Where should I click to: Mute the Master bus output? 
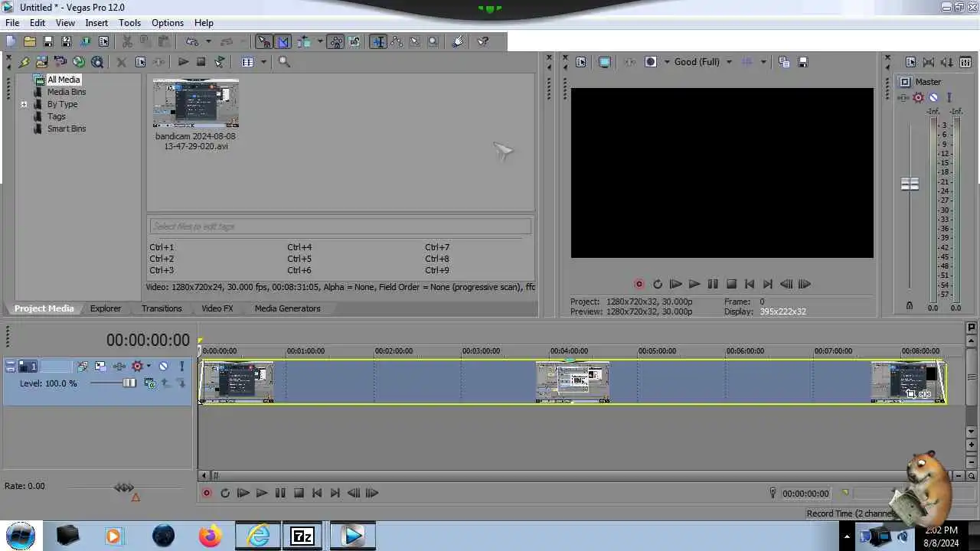(933, 97)
